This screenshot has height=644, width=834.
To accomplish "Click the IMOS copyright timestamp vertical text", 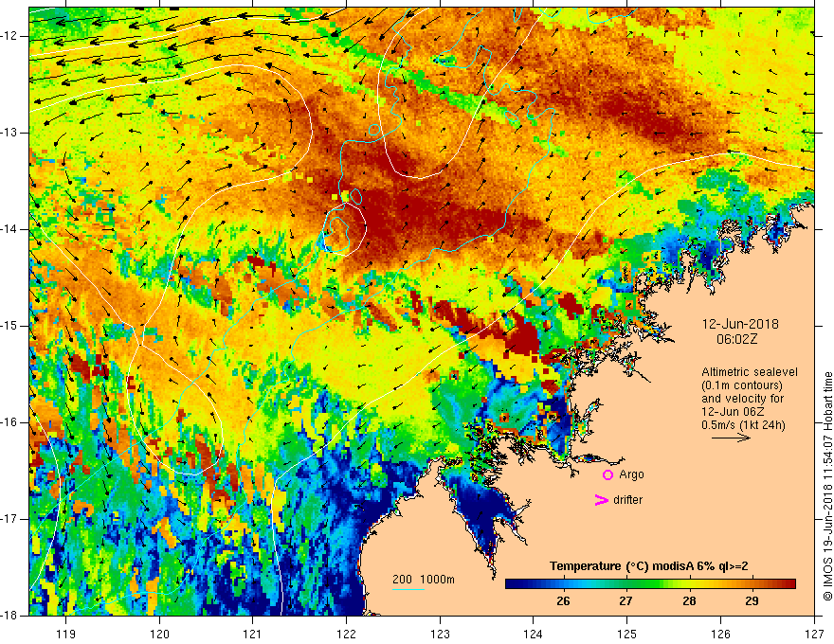I will (x=827, y=486).
